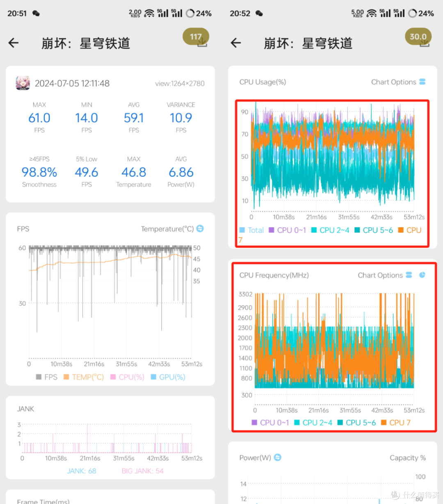
Task: Tap left screen title 崩坏：星穹铁道
Action: (x=86, y=43)
